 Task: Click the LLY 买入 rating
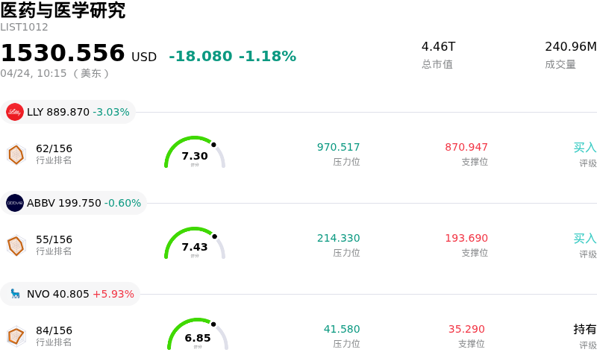tap(584, 147)
